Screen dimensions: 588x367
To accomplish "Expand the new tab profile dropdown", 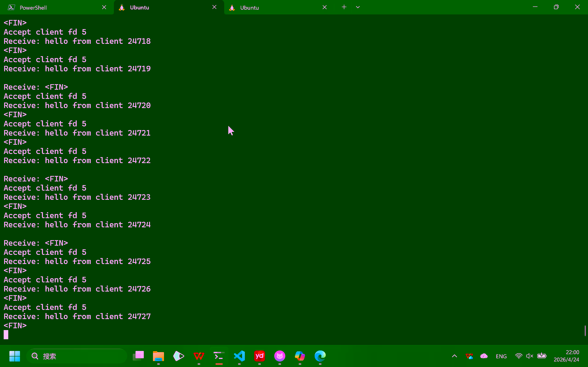I will coord(358,7).
